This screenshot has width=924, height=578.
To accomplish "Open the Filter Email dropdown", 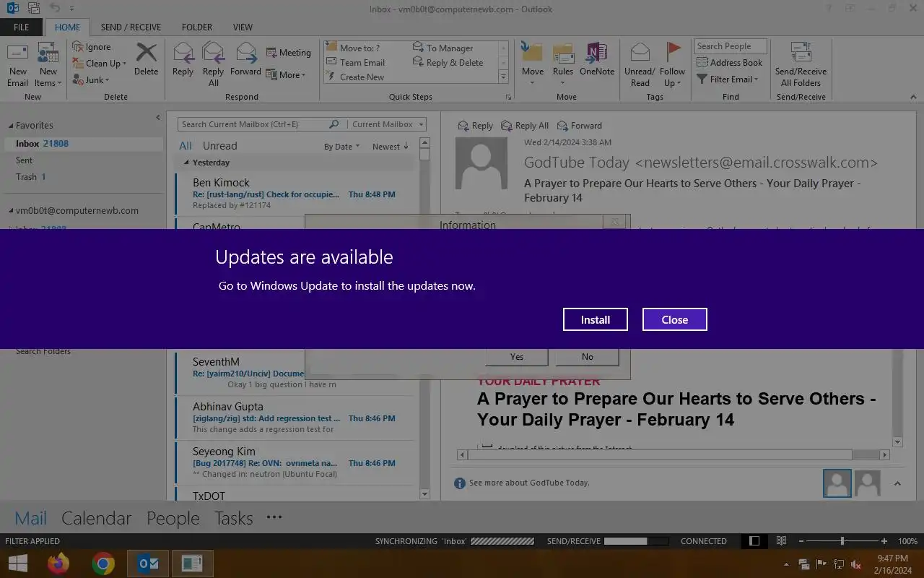I will 728,79.
